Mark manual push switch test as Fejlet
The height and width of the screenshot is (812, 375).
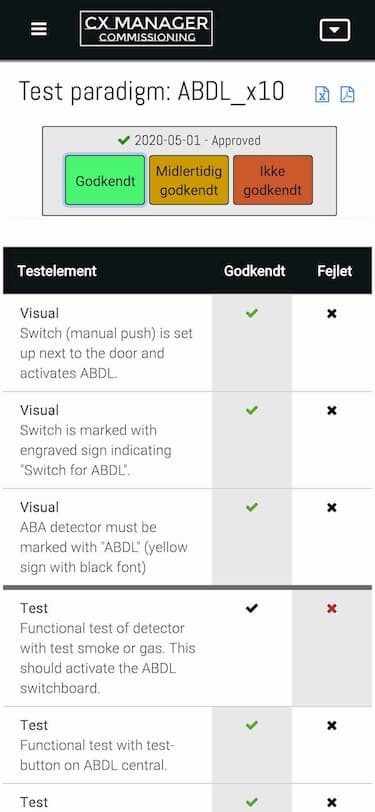(332, 314)
